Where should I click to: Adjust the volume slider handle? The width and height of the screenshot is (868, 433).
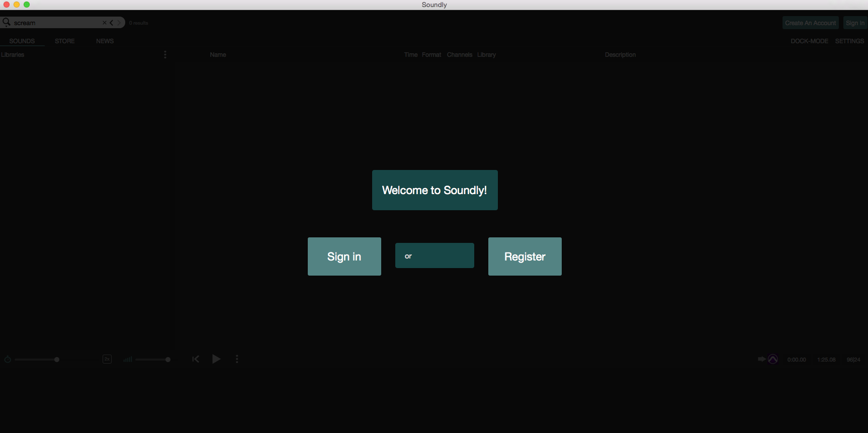coord(168,360)
